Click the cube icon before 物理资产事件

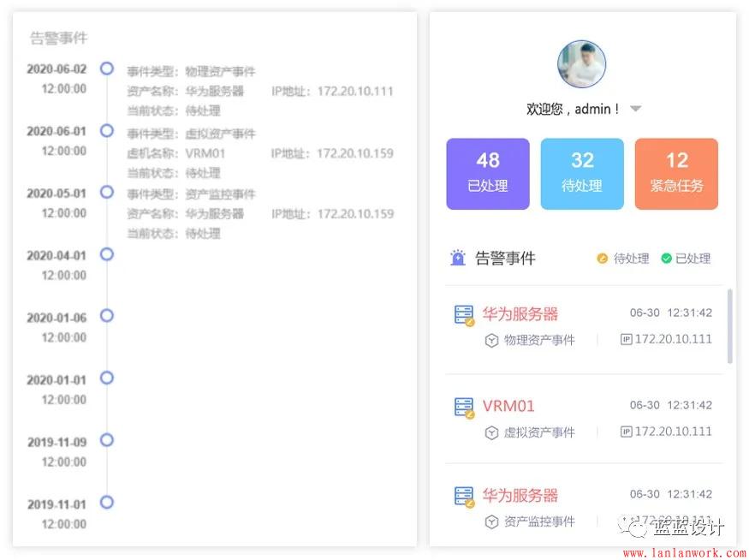tap(491, 340)
